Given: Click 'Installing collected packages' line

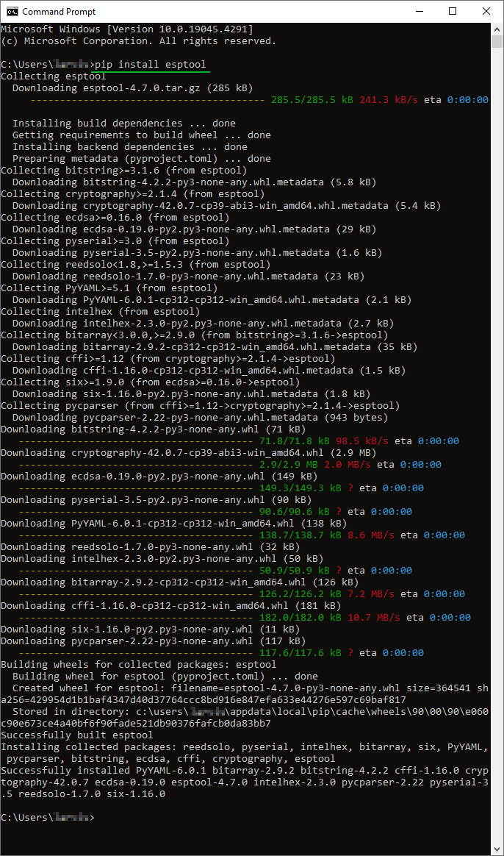Looking at the screenshot, I should (245, 753).
